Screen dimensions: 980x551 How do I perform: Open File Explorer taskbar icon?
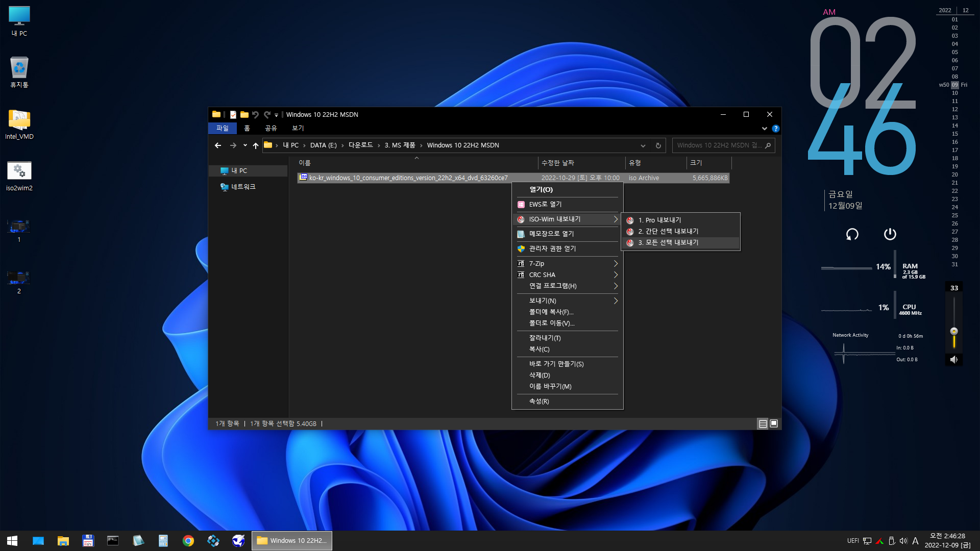pos(63,541)
